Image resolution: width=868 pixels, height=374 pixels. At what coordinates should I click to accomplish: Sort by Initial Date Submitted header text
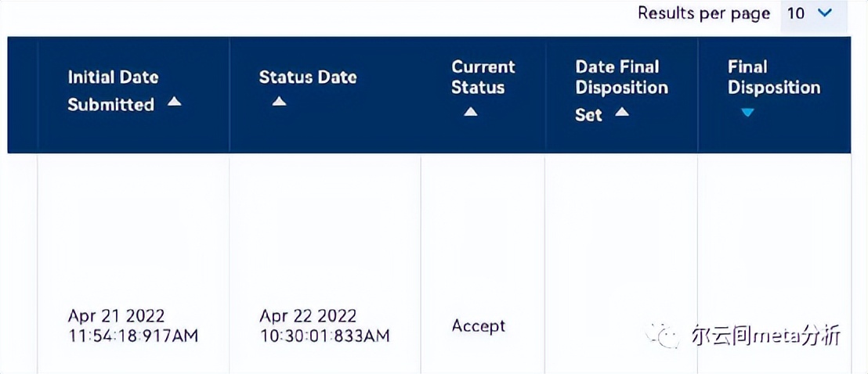(112, 90)
